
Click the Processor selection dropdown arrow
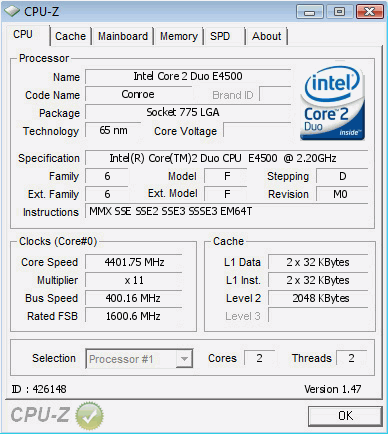click(184, 359)
